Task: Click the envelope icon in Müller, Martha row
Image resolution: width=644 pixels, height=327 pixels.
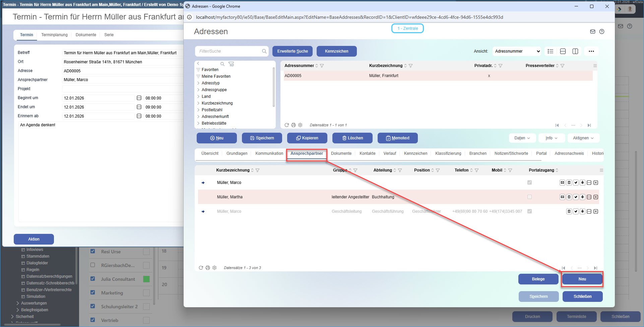Action: (x=562, y=197)
